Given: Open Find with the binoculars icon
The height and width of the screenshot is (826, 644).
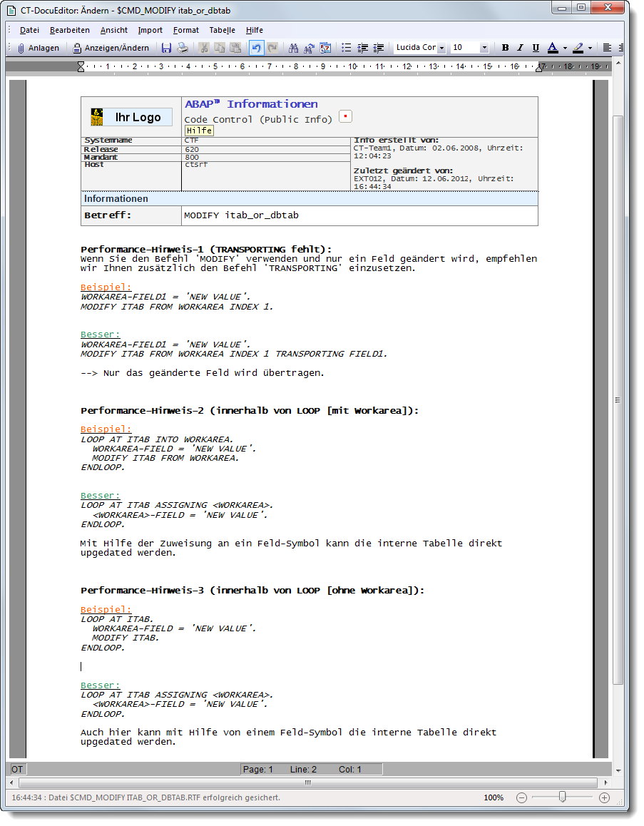Looking at the screenshot, I should [x=293, y=48].
